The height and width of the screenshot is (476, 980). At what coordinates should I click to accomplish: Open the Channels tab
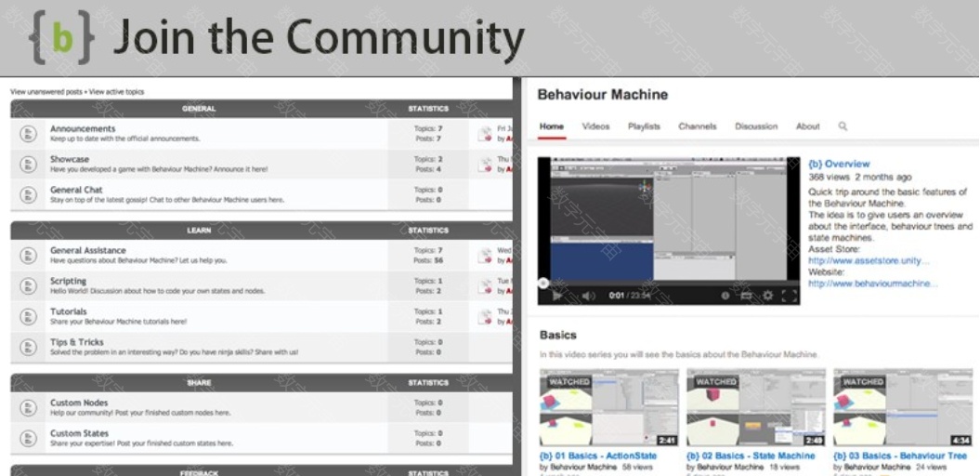click(x=698, y=126)
